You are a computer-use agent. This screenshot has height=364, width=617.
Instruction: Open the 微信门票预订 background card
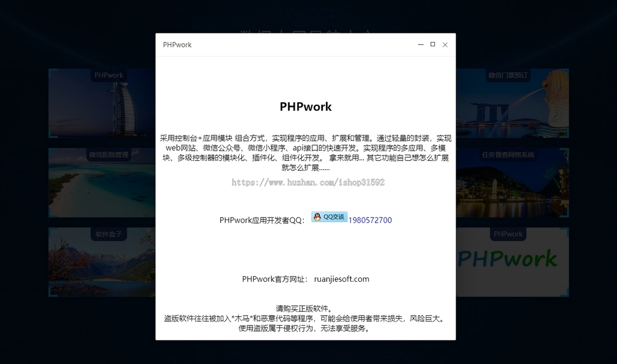click(512, 103)
